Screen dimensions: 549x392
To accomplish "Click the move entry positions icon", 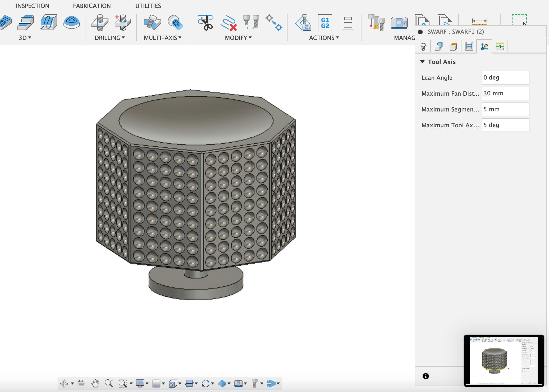I will 274,23.
